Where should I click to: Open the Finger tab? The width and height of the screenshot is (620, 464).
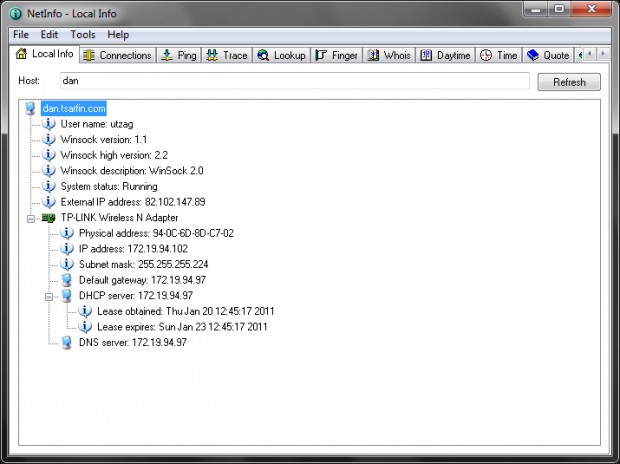(336, 55)
